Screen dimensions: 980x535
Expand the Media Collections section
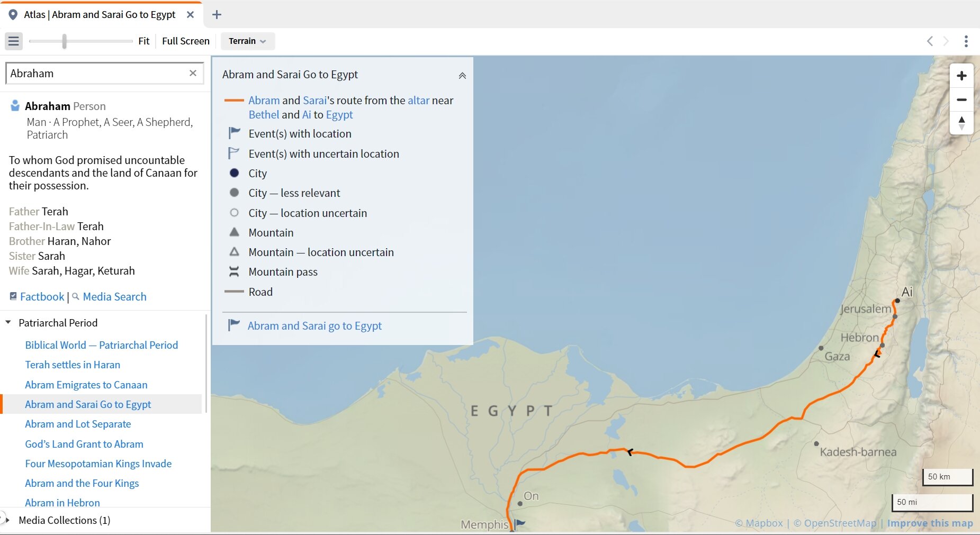tap(7, 520)
